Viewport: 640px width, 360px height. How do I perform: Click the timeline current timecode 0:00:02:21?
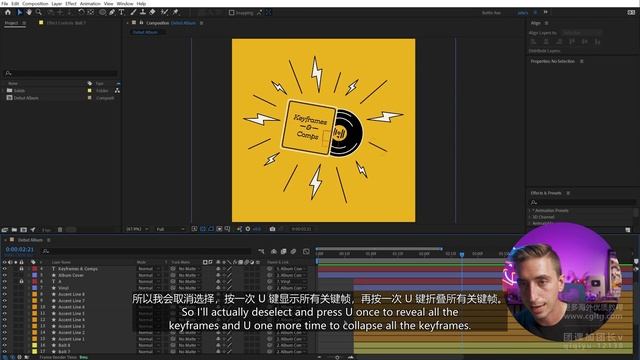tap(20, 249)
